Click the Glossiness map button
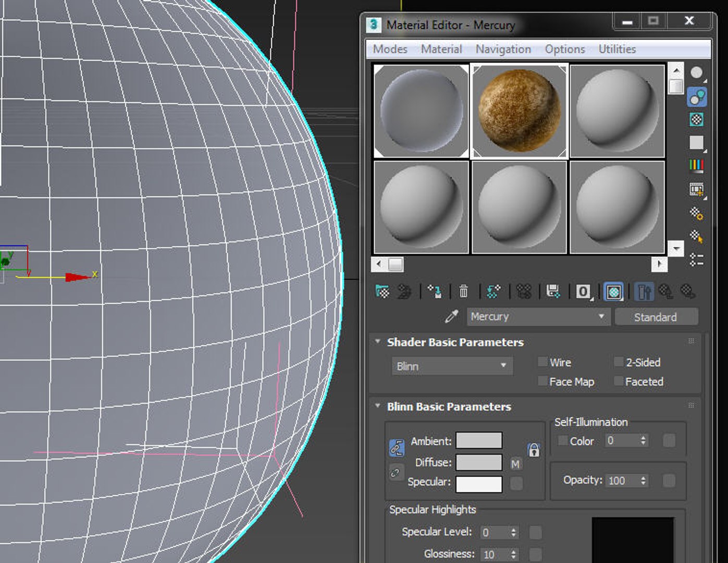This screenshot has width=728, height=563. point(535,554)
